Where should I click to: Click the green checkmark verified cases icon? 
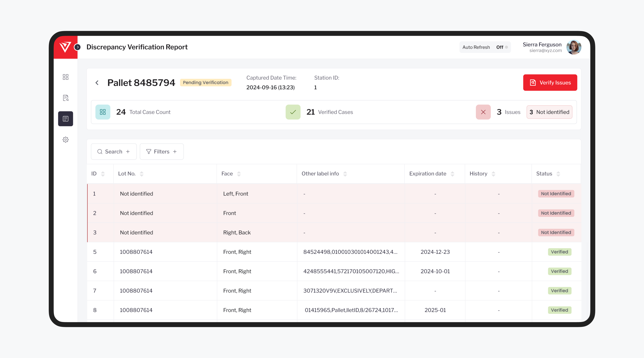coord(293,112)
